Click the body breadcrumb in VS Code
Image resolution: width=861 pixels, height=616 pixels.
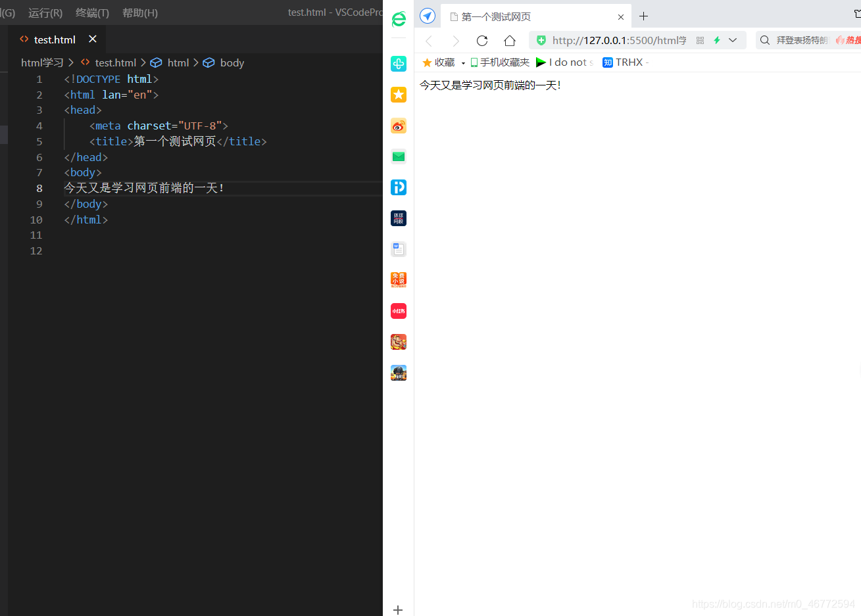tap(232, 62)
